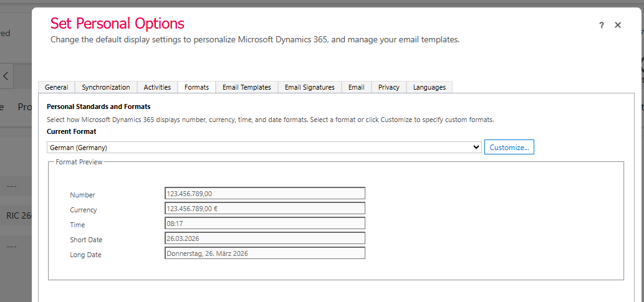Go to the Activities tab
The height and width of the screenshot is (302, 644).
point(157,87)
